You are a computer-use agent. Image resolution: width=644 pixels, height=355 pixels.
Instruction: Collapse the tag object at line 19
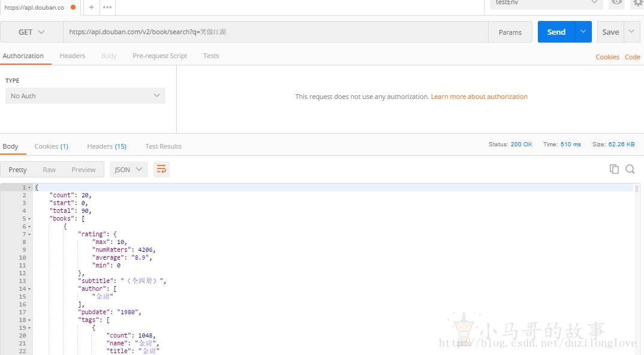(29, 328)
